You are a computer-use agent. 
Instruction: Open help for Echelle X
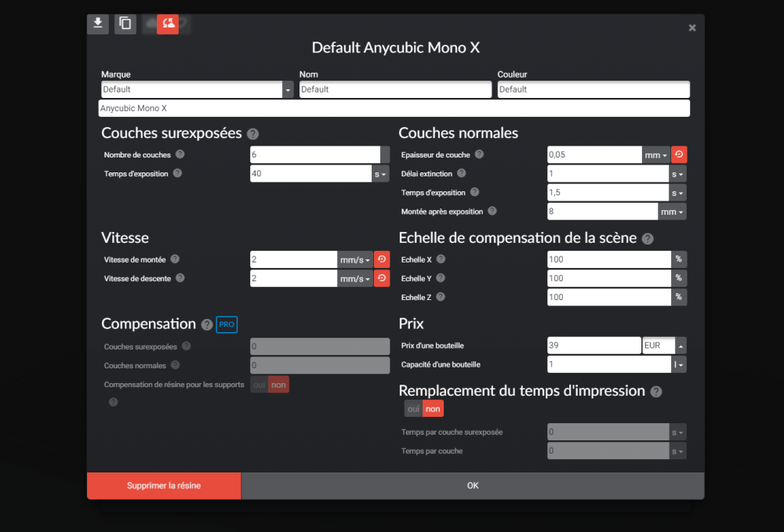(441, 259)
